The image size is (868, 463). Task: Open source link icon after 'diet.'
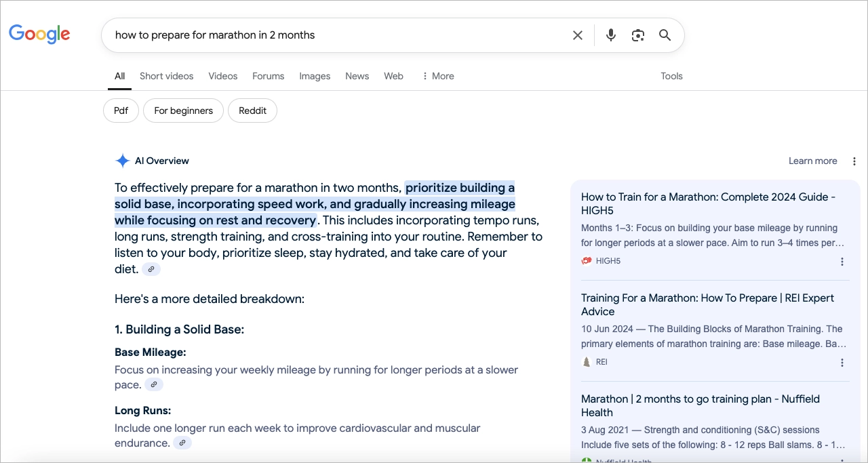(x=151, y=269)
